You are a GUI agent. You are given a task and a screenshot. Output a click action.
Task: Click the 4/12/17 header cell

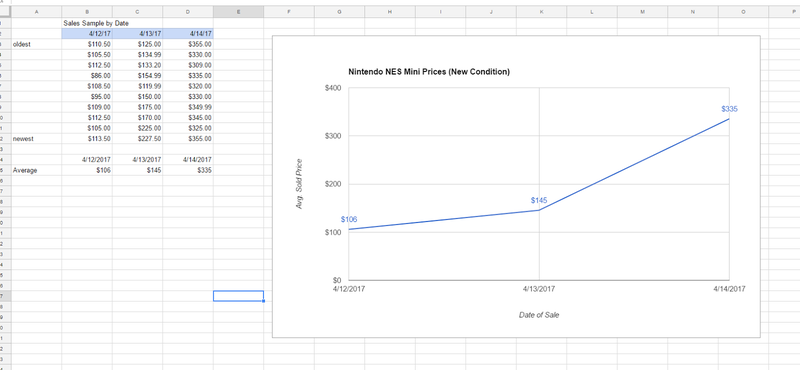87,34
